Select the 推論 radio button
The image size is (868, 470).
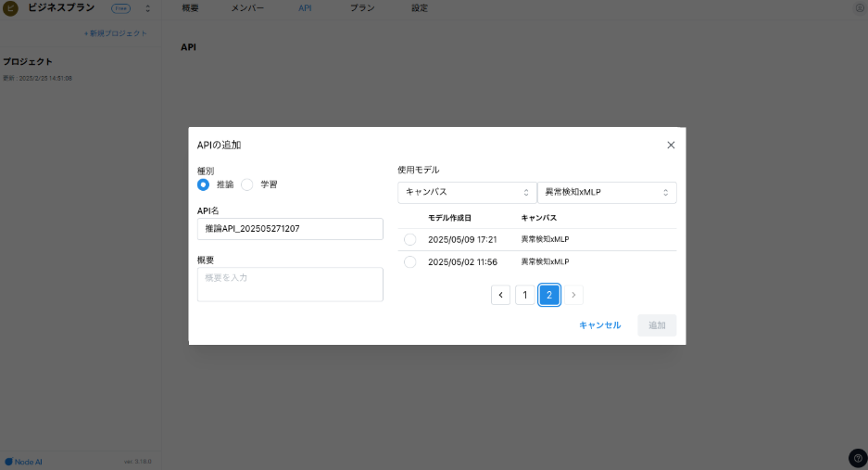[204, 184]
